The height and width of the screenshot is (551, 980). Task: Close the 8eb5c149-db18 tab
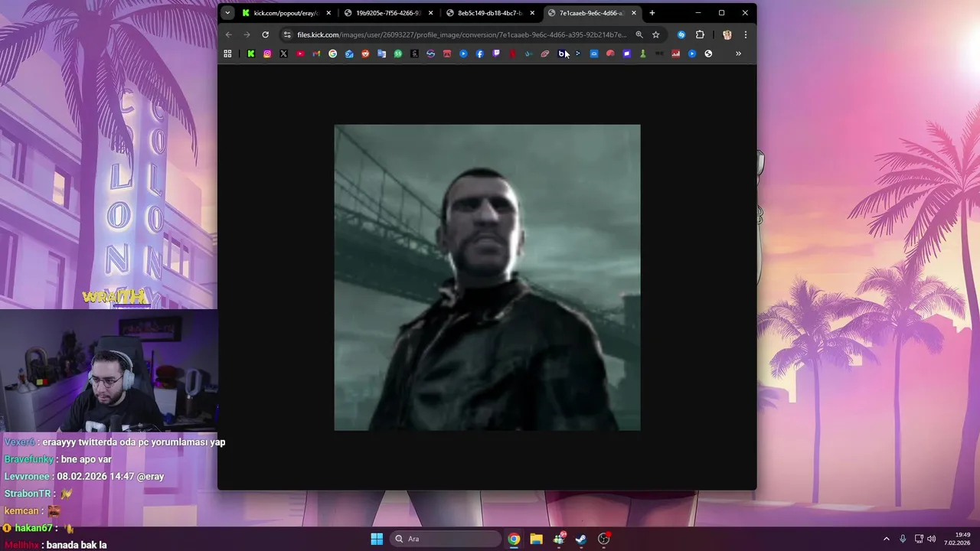point(532,13)
